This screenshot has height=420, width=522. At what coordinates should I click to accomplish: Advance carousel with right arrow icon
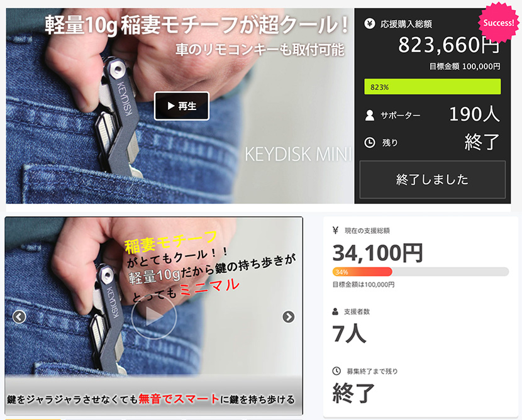[x=288, y=316]
